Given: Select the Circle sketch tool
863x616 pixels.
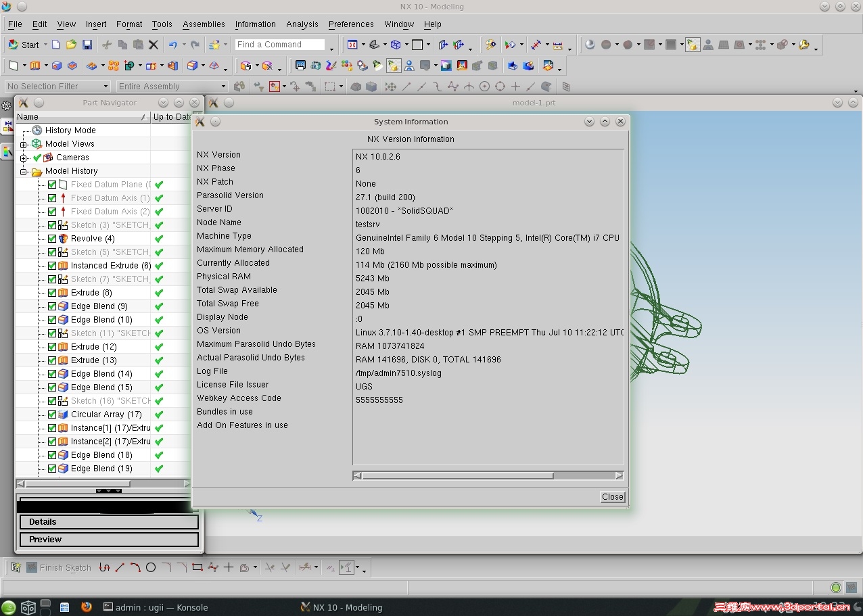Looking at the screenshot, I should point(151,567).
